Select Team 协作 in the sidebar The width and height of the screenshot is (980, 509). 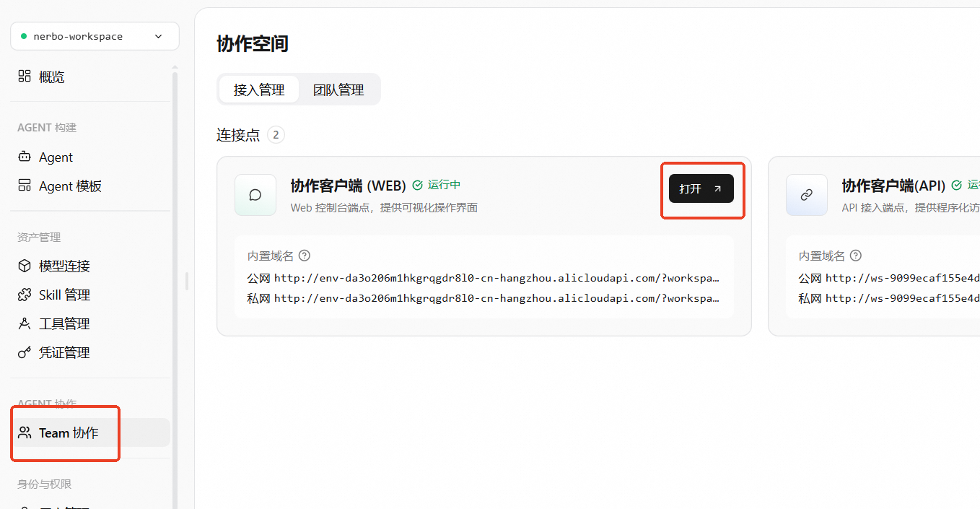tap(90, 432)
